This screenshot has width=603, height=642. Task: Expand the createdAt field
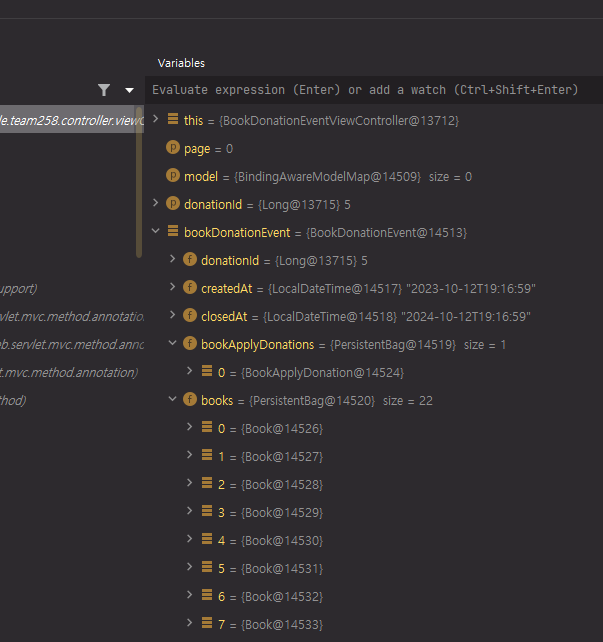point(172,287)
